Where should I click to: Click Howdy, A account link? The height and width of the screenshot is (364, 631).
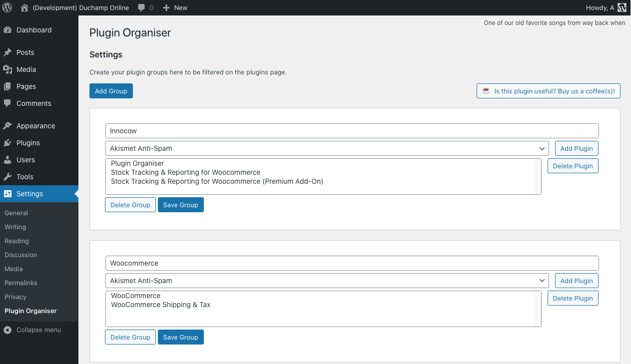pyautogui.click(x=606, y=7)
